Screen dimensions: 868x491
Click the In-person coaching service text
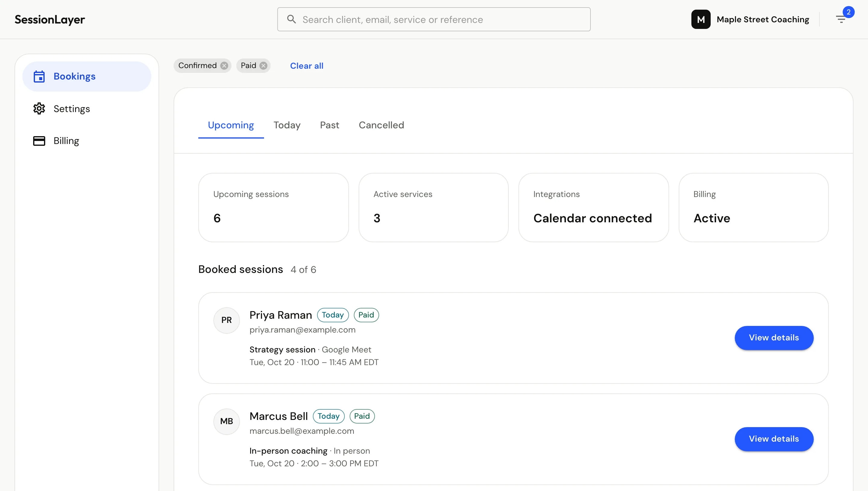coord(288,451)
